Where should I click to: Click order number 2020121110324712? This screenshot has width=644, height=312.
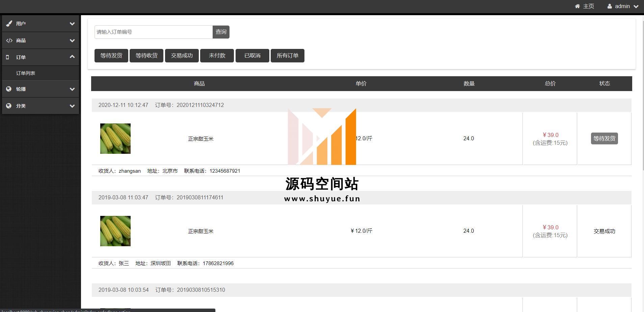(x=200, y=105)
